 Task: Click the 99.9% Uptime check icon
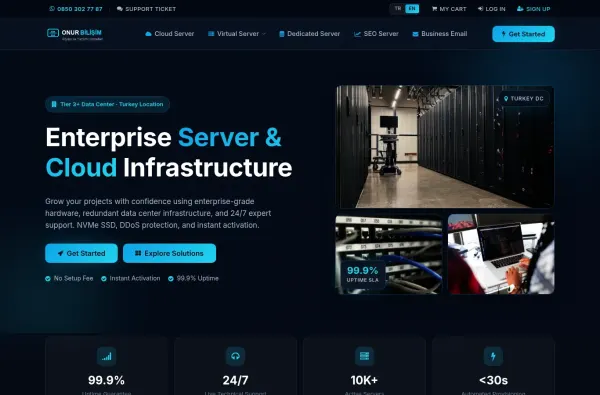171,279
